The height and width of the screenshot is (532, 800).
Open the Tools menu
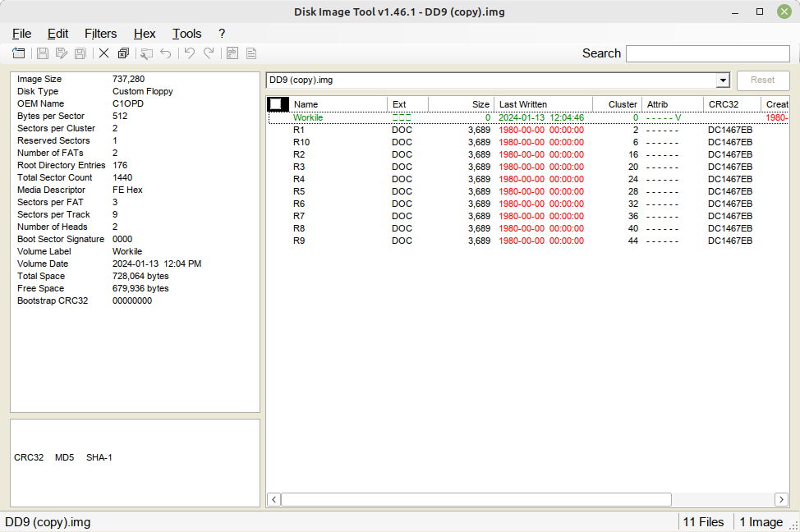click(x=186, y=34)
